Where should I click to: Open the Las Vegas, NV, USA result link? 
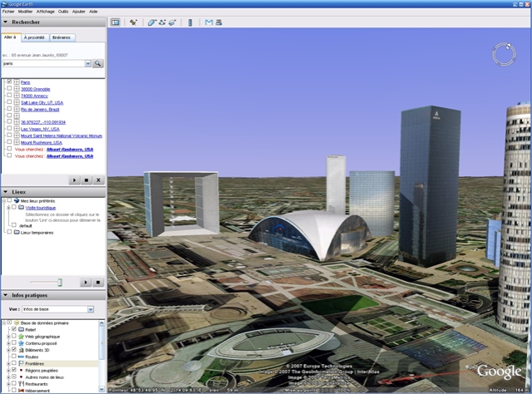[40, 129]
